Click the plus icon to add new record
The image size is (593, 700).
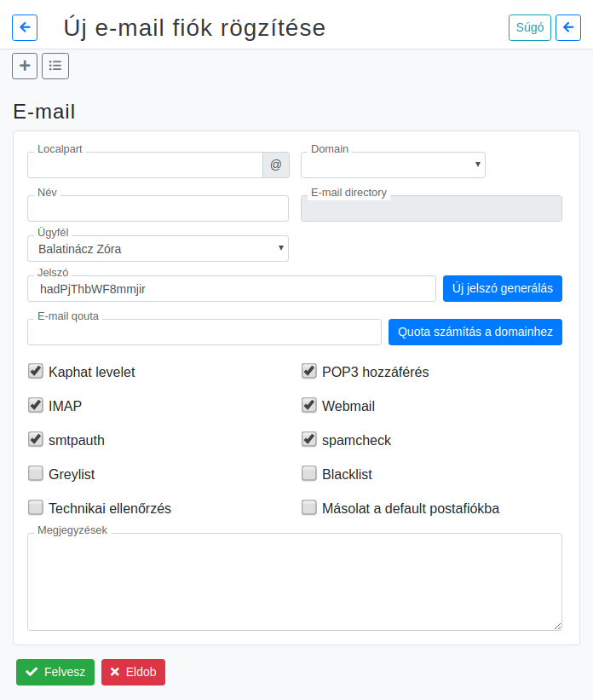(25, 66)
